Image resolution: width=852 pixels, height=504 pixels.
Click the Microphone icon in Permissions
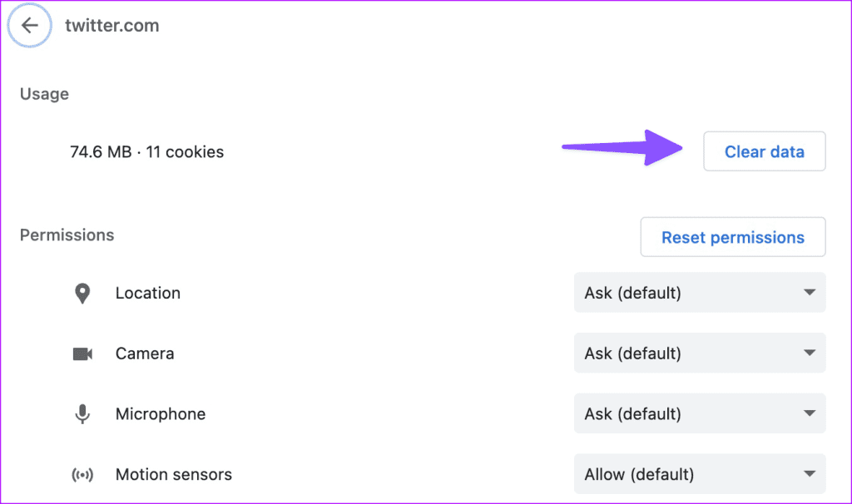coord(82,414)
